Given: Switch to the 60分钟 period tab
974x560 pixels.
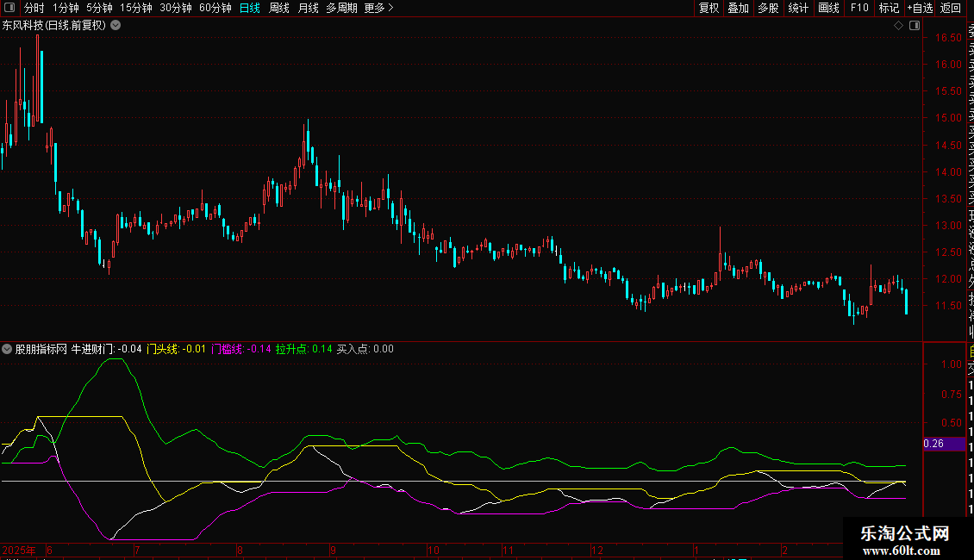Looking at the screenshot, I should 215,8.
